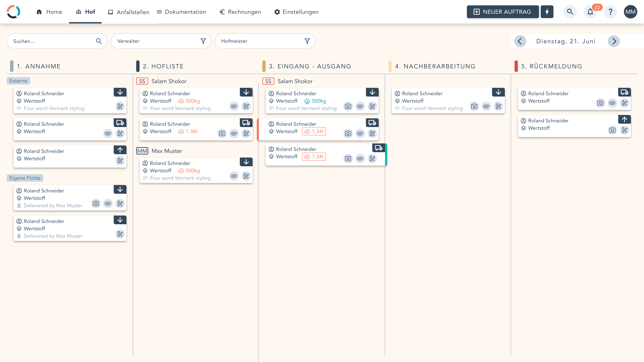Go to next day with right chevron
Image resolution: width=644 pixels, height=362 pixels.
pos(614,41)
